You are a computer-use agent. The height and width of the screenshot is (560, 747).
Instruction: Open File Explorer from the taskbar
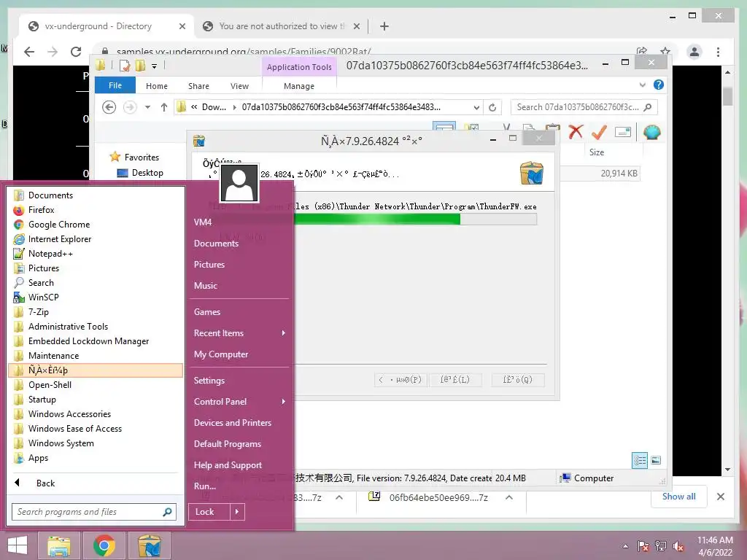click(x=58, y=545)
